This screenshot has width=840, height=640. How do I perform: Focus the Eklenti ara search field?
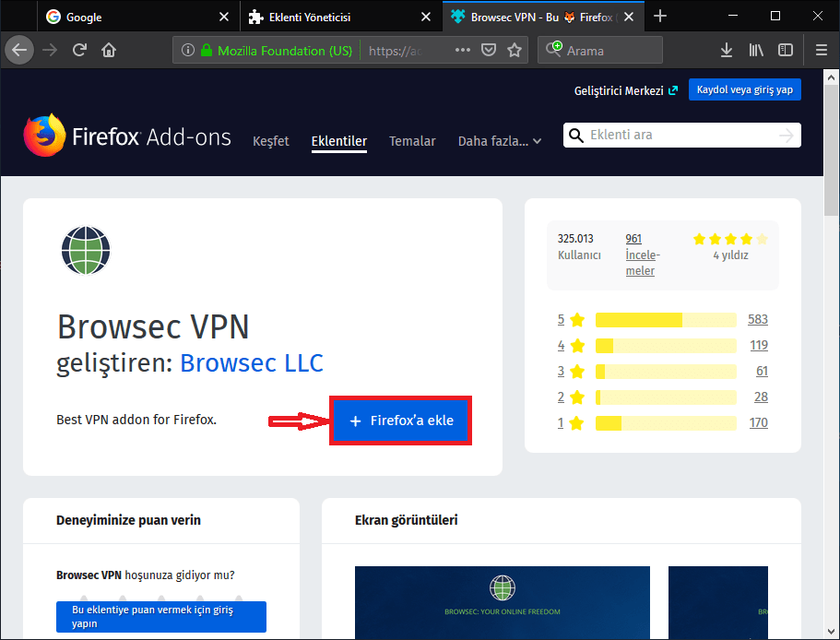(682, 135)
